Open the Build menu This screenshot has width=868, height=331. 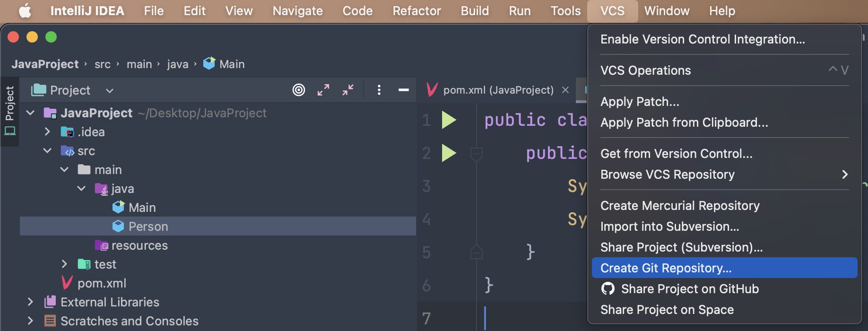(475, 11)
